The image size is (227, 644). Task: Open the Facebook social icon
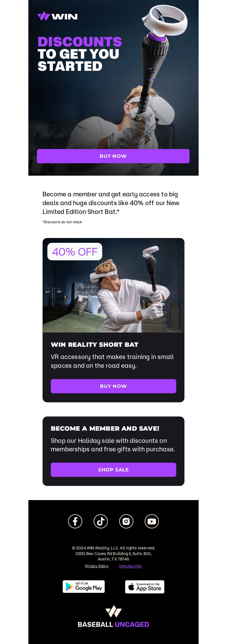pyautogui.click(x=75, y=521)
